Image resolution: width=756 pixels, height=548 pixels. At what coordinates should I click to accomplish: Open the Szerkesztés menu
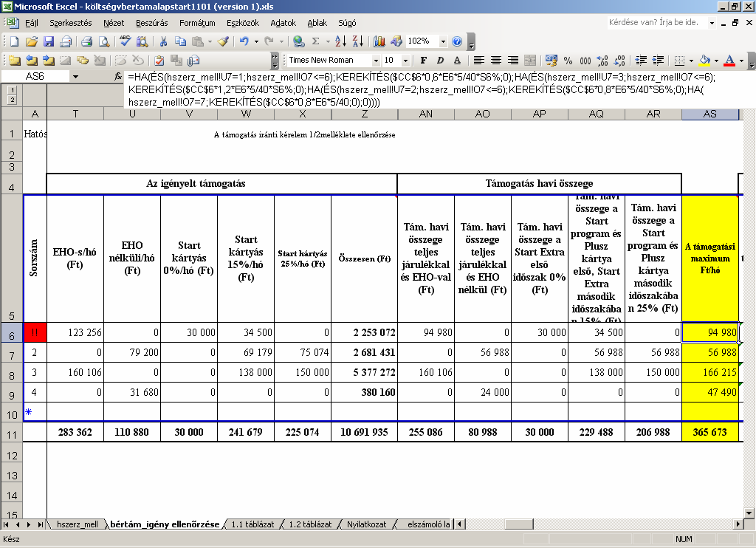[x=71, y=23]
